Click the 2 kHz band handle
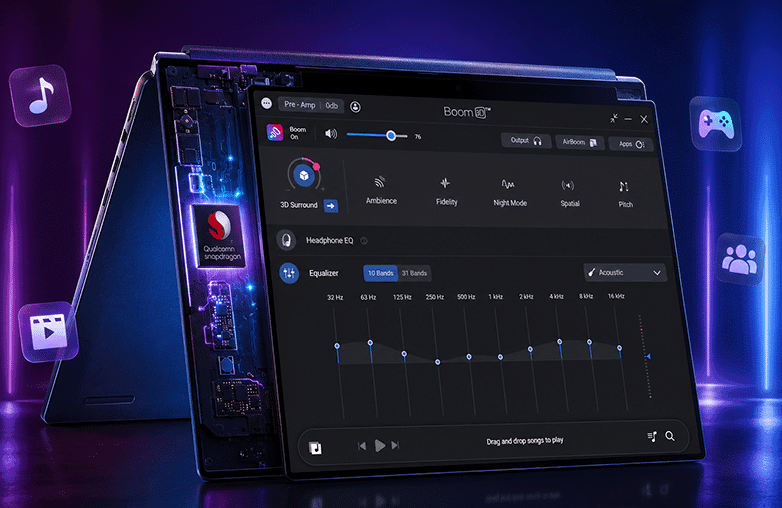The image size is (782, 508). tap(530, 349)
